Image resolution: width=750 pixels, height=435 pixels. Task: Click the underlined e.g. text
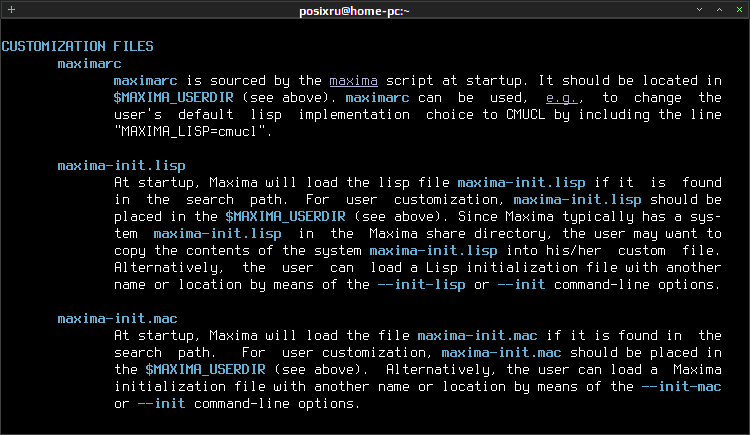(562, 98)
